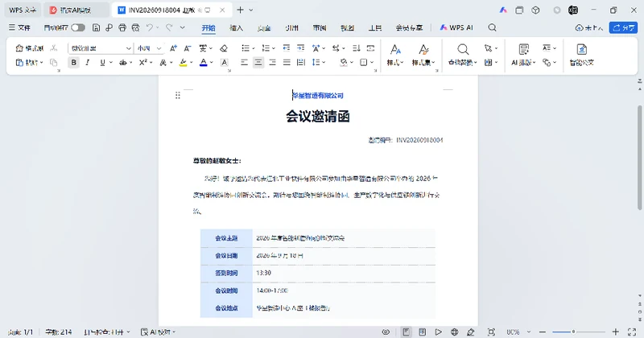The height and width of the screenshot is (338, 644).
Task: Clear formatting with the eraser icon
Action: 224,48
